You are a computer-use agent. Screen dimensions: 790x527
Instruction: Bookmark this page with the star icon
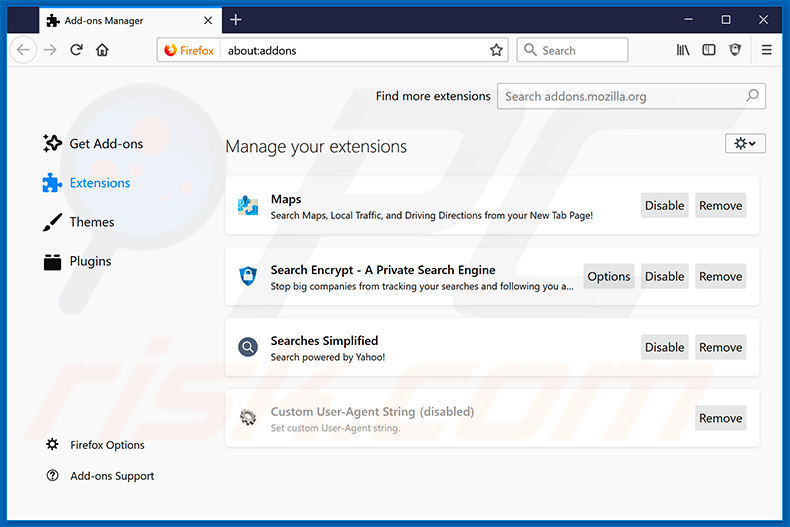[496, 50]
